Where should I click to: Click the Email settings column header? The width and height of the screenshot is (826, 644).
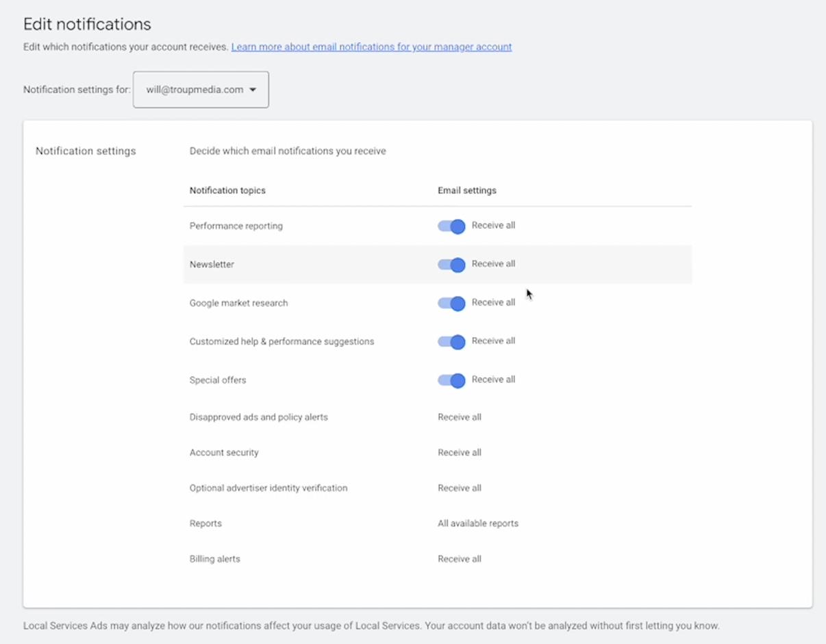(x=467, y=190)
